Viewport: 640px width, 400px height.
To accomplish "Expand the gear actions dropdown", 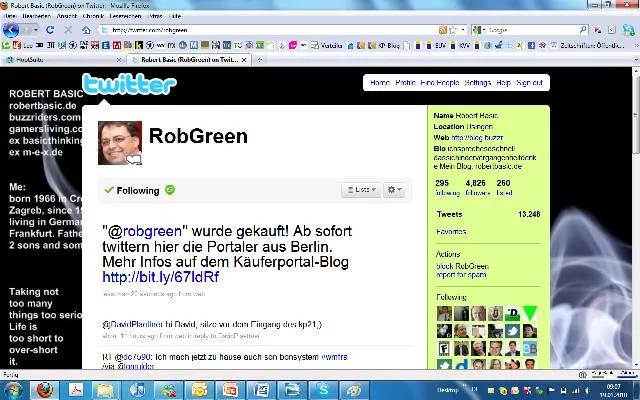I will coord(395,190).
